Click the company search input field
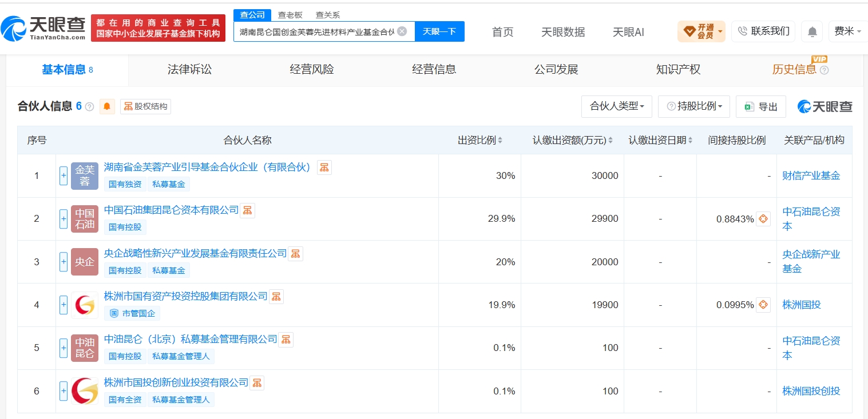 tap(317, 31)
